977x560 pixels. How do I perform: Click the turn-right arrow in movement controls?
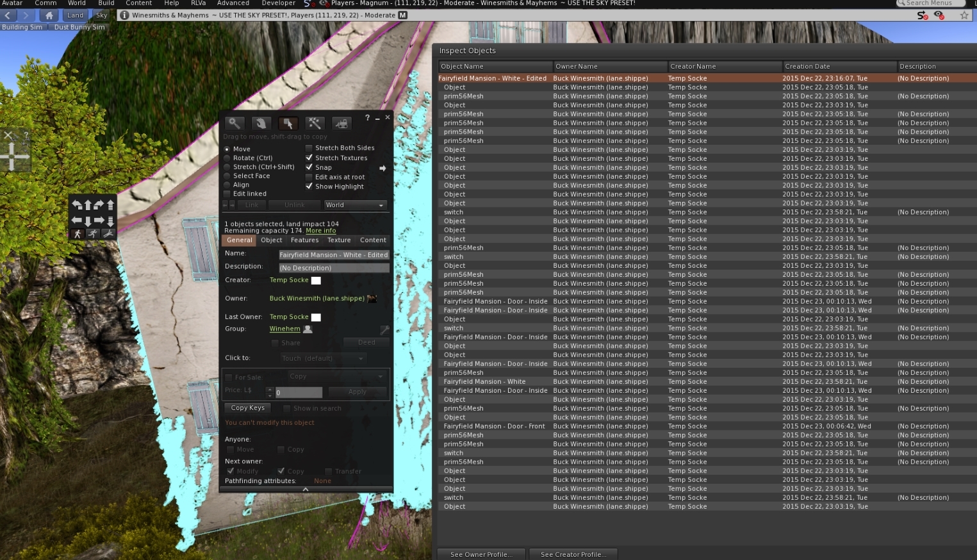99,205
